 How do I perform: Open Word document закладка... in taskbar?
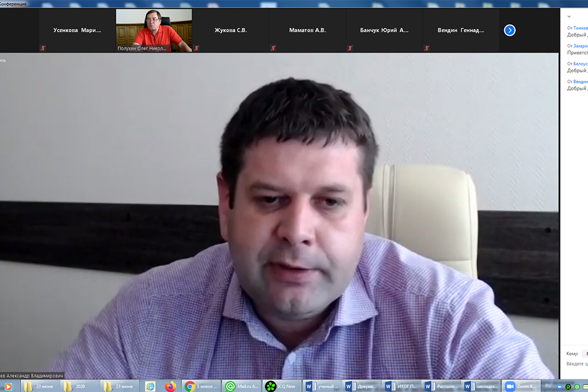(481, 386)
